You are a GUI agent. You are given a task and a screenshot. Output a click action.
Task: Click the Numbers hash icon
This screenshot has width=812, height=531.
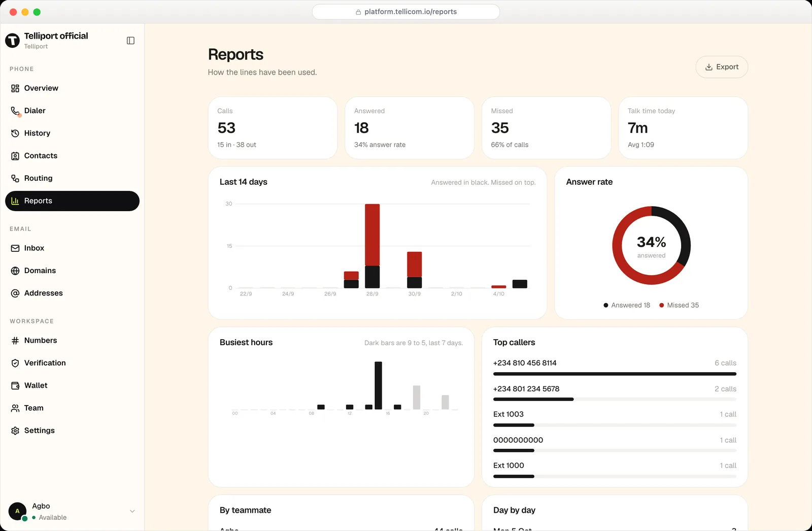15,341
